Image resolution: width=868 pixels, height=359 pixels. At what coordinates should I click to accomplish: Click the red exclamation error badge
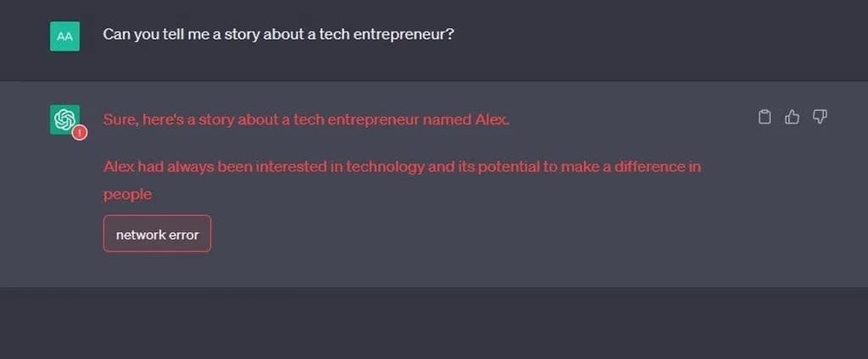tap(80, 132)
